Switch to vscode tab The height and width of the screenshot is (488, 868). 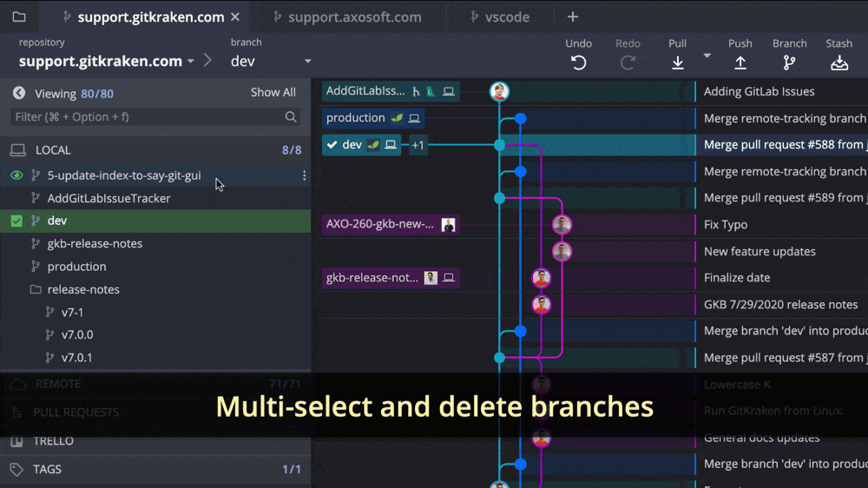pyautogui.click(x=507, y=17)
